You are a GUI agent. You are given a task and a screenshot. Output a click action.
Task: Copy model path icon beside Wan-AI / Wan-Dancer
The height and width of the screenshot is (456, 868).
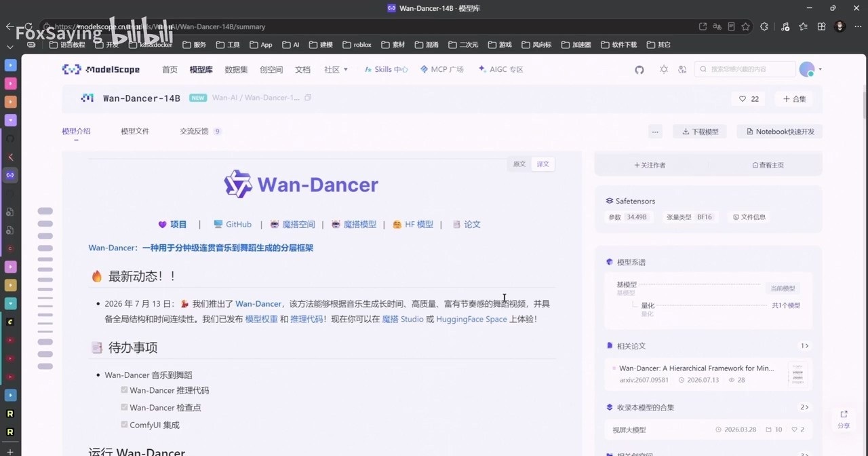[x=308, y=98]
